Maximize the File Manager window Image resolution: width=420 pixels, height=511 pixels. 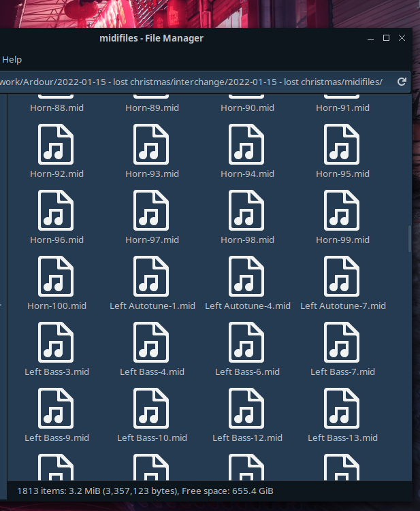pos(386,38)
